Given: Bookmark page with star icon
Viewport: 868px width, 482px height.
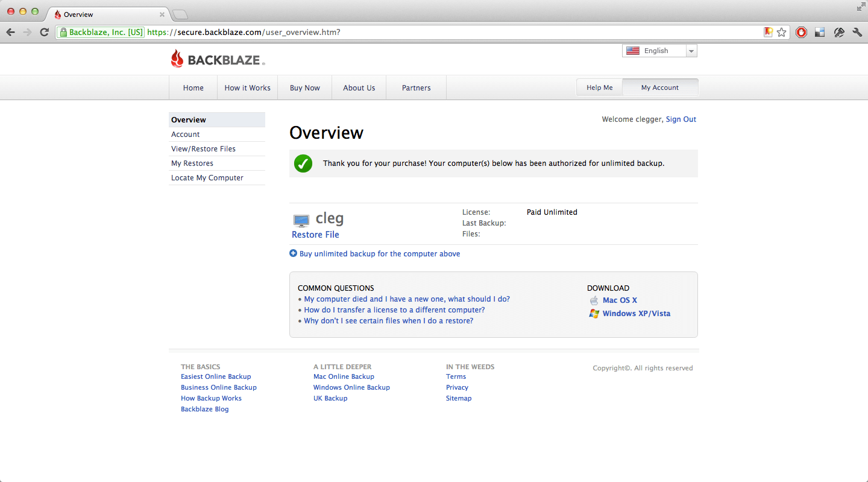Looking at the screenshot, I should [782, 32].
